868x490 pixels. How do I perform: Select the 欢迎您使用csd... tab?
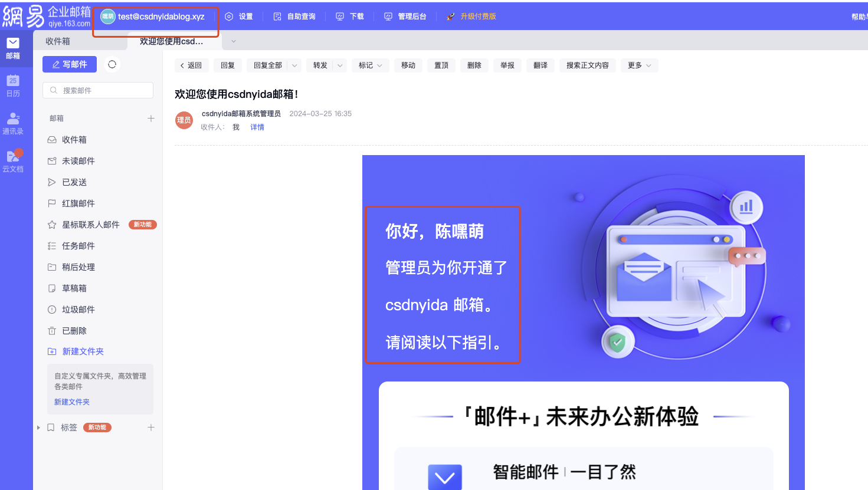click(174, 41)
